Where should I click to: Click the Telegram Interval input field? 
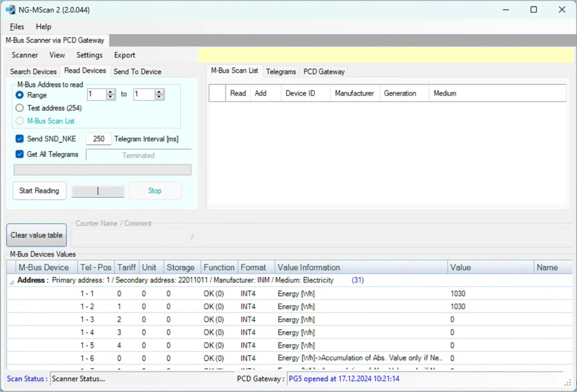click(x=99, y=139)
